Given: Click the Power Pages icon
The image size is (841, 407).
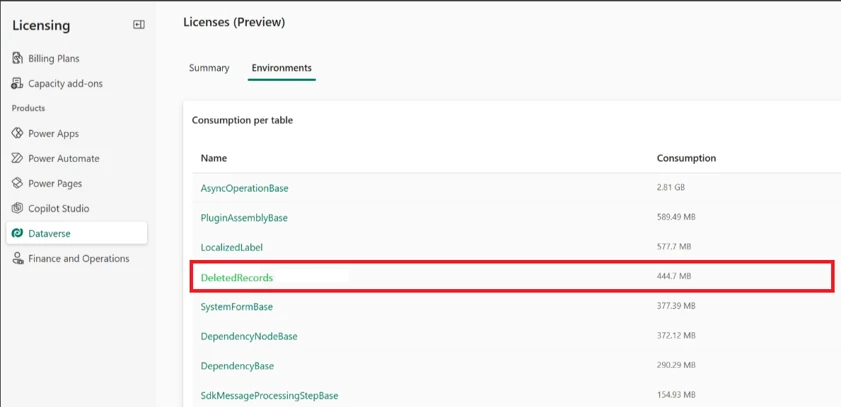Looking at the screenshot, I should click(17, 183).
